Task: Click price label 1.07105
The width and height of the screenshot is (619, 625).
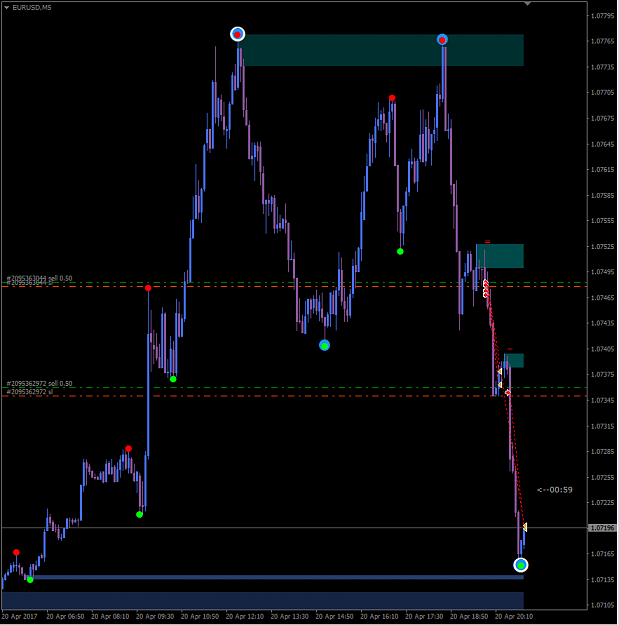Action: (x=603, y=605)
